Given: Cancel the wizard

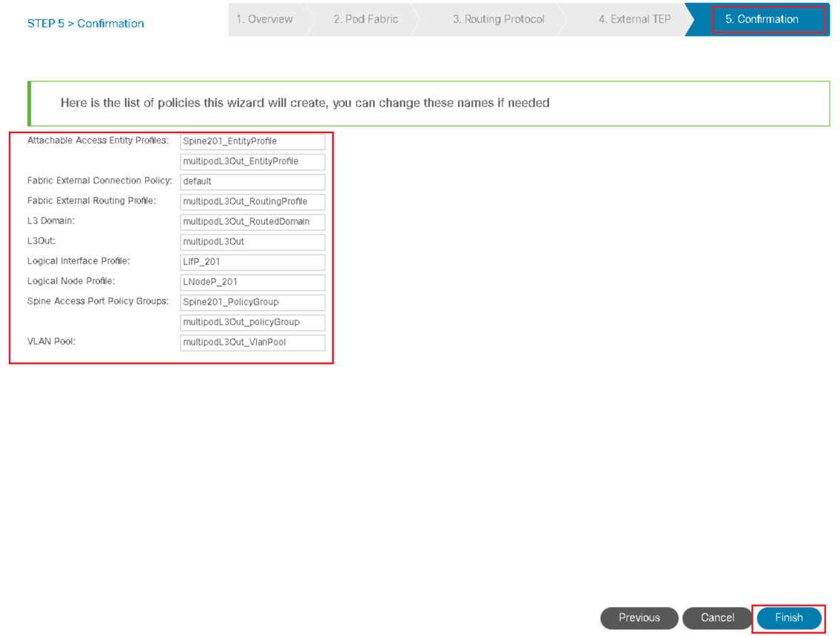Looking at the screenshot, I should (717, 618).
